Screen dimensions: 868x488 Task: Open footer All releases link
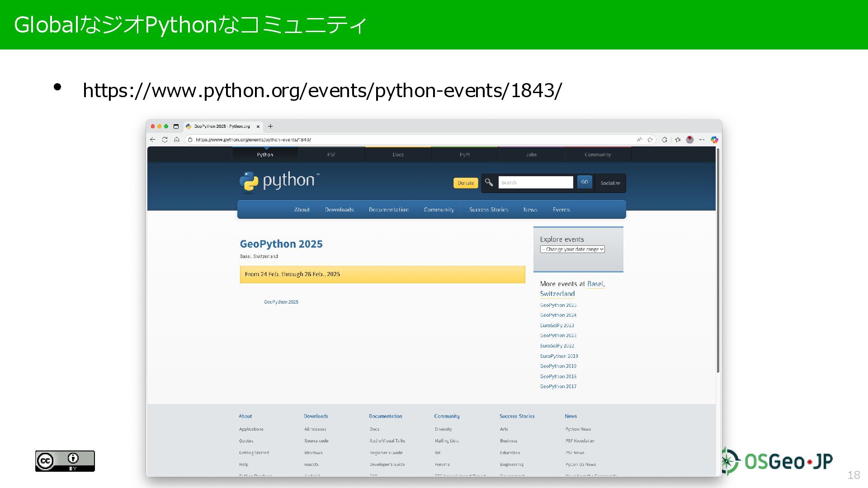[315, 429]
